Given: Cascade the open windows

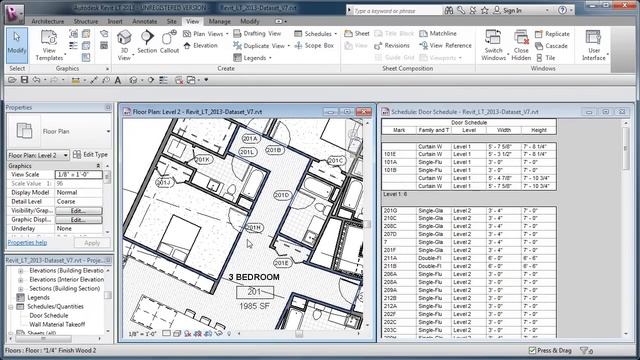Looking at the screenshot, I should coord(551,46).
